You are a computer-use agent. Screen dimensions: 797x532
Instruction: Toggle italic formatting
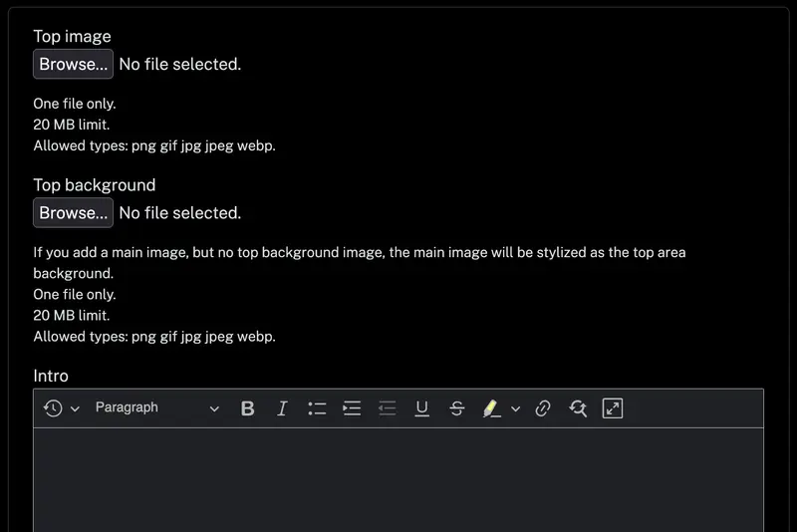pos(282,408)
